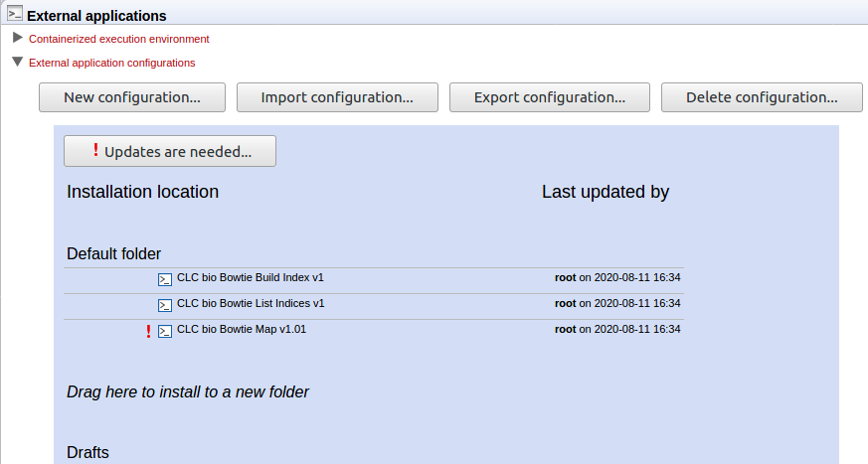Screen dimensions: 868x464
Task: Click the Bowtie Build Index terminal icon
Action: pos(165,279)
